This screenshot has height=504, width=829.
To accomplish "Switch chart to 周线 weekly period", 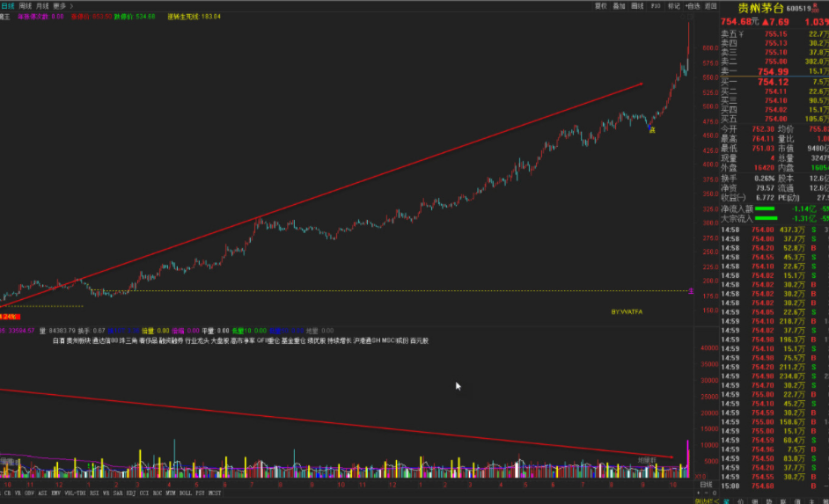I will click(x=26, y=6).
